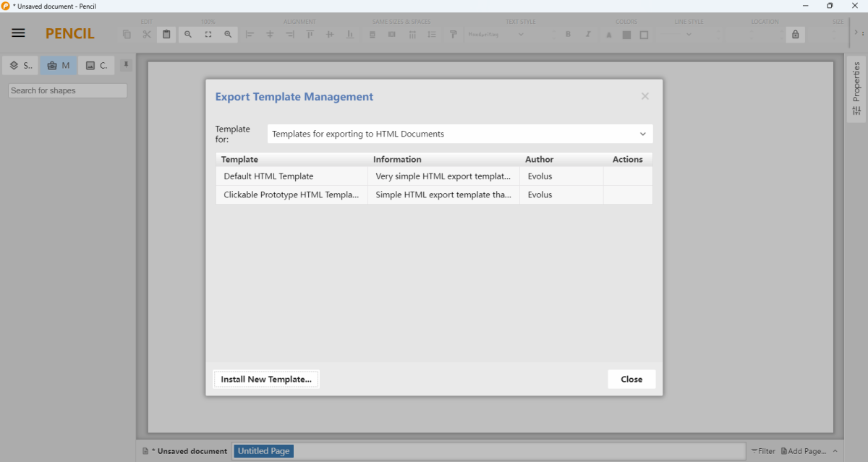Click the format painter icon

coord(454,34)
